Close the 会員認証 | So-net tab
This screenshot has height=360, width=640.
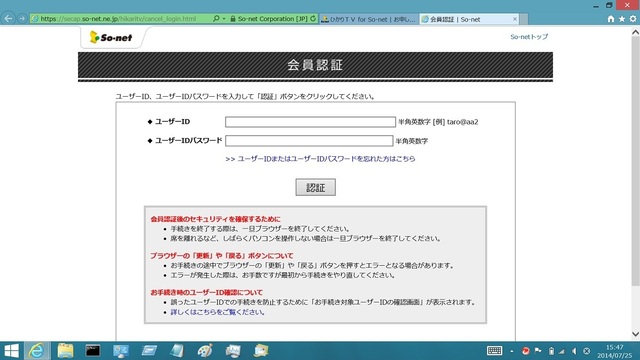pos(515,19)
